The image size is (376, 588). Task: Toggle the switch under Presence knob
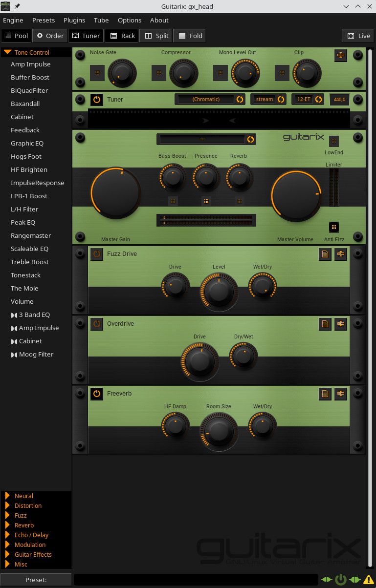(206, 201)
